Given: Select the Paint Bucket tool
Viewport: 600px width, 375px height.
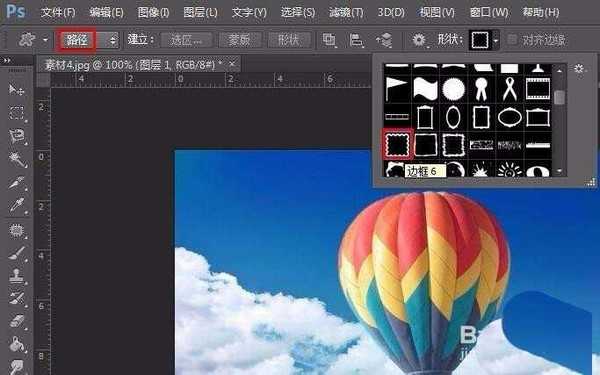Looking at the screenshot, I should [x=16, y=344].
